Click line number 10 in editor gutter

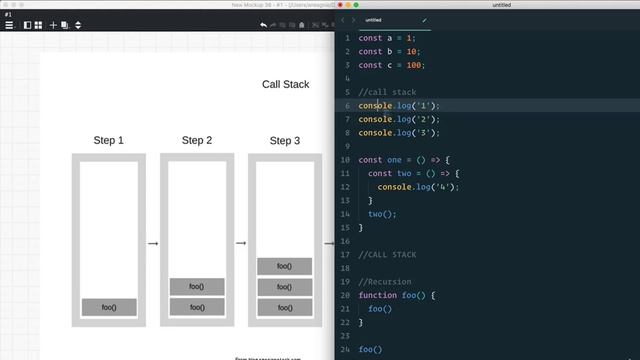345,160
